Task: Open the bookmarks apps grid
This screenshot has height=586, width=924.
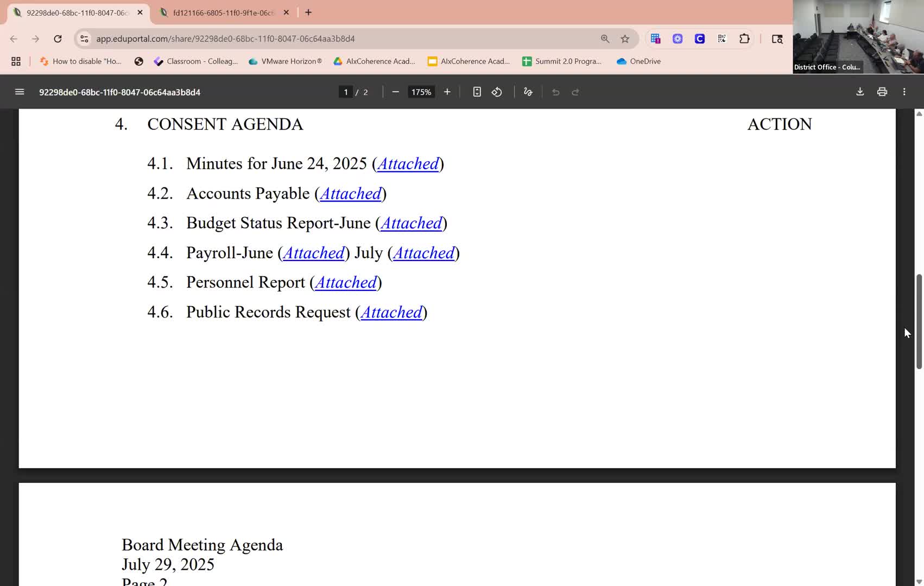Action: [16, 61]
